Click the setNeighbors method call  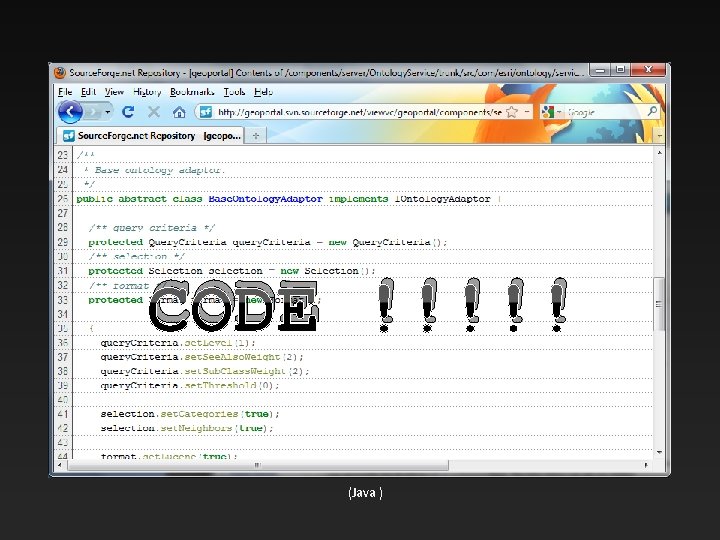tap(197, 428)
